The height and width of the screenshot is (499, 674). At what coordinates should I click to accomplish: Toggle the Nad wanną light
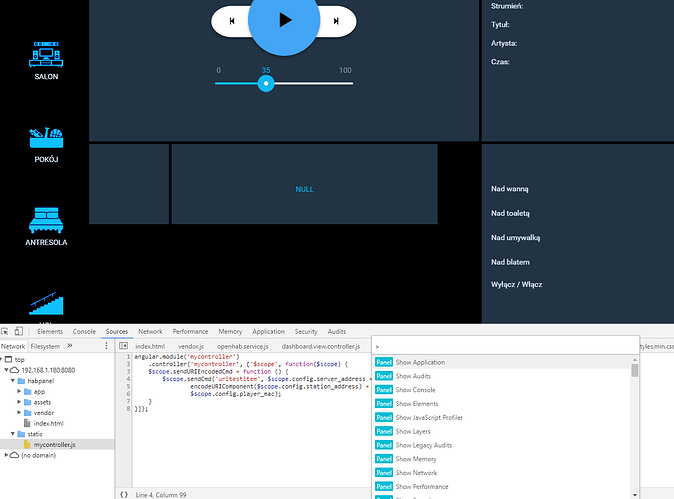pos(509,188)
